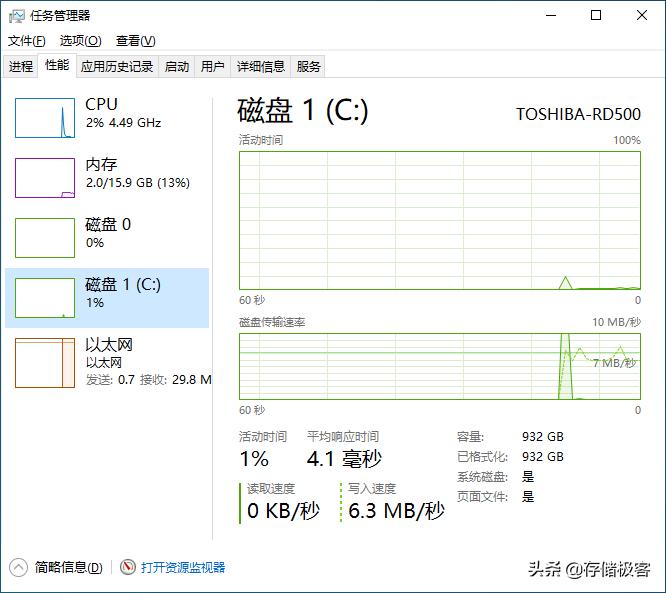Open the 打开资源监视器 link

pos(183,568)
